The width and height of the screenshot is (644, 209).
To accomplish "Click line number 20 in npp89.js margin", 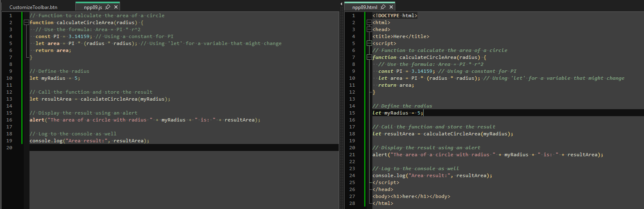I will (9, 148).
